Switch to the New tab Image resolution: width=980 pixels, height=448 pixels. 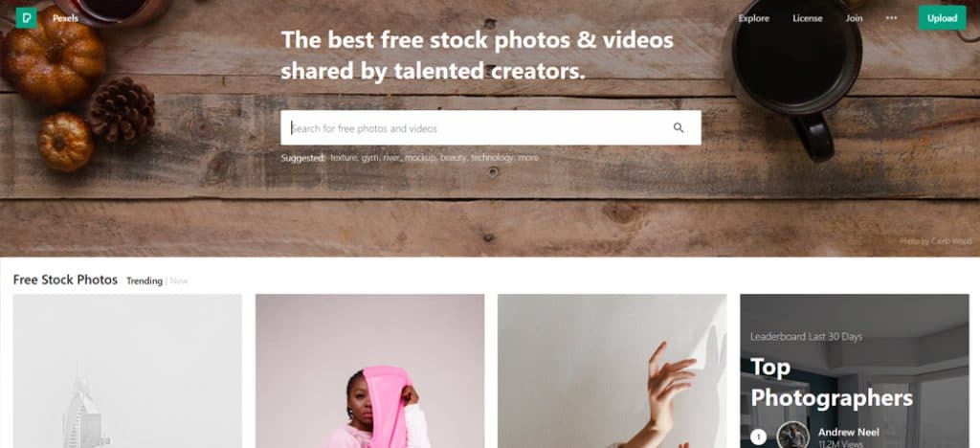coord(179,281)
